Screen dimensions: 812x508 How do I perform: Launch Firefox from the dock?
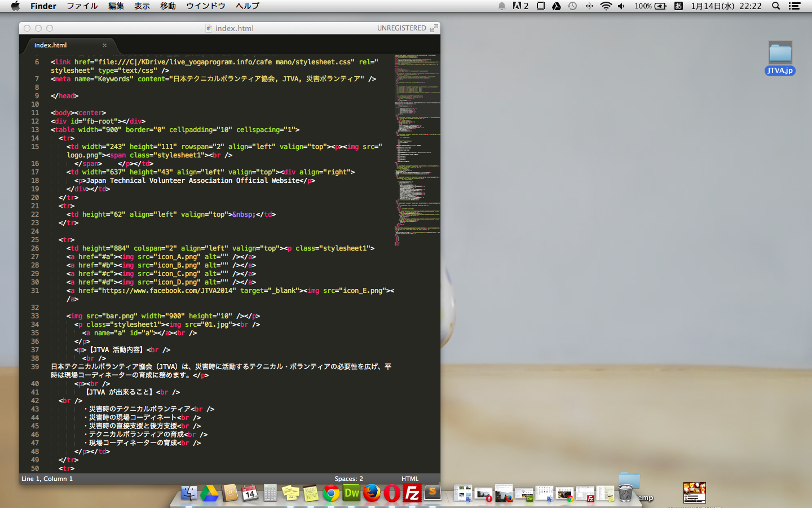click(372, 493)
